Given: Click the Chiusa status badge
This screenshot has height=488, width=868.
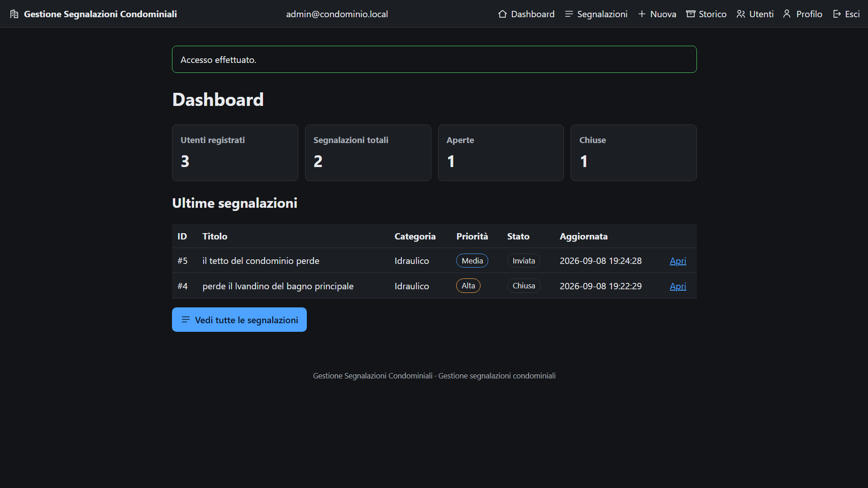Looking at the screenshot, I should 524,286.
